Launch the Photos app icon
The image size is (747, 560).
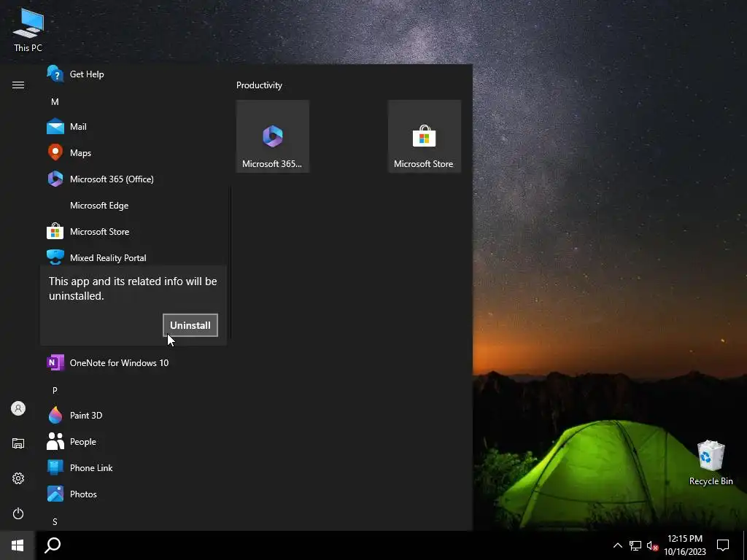pos(55,494)
